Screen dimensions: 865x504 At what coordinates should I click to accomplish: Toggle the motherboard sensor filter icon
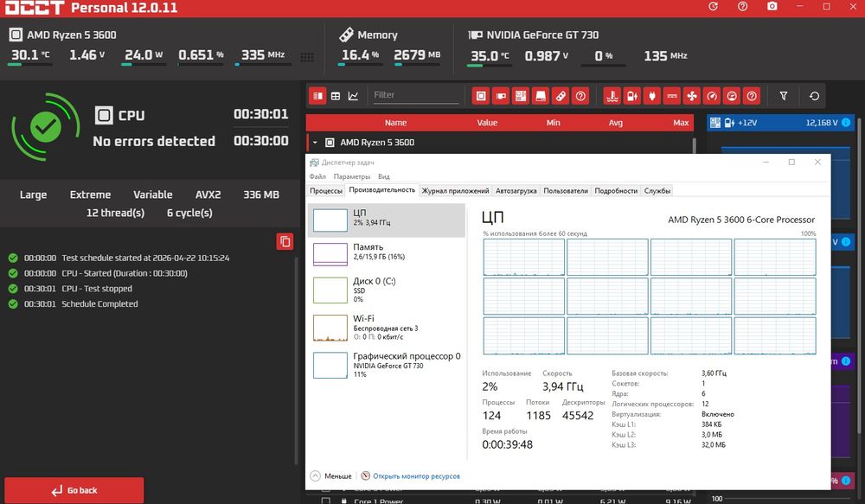pos(521,96)
